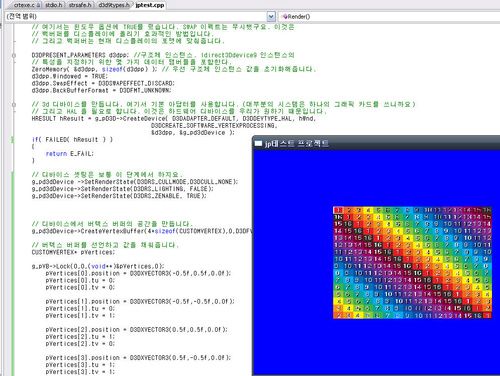This screenshot has width=500, height=376.
Task: Switch to the d3d9types.h tab
Action: (113, 5)
